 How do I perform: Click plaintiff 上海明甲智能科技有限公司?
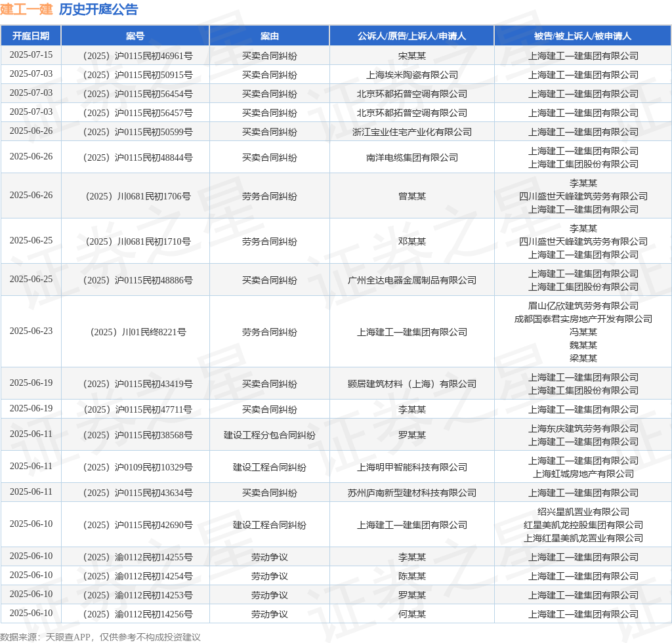point(412,467)
